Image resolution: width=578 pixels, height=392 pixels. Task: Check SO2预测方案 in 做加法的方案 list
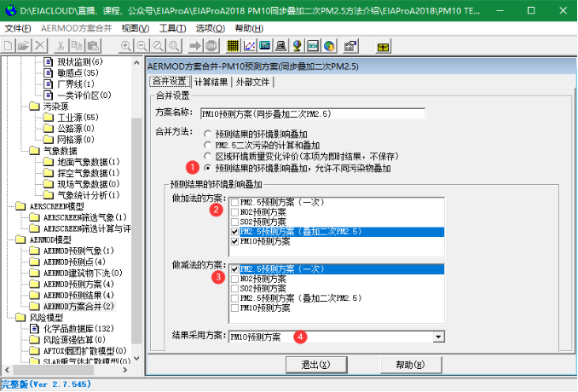pos(234,222)
